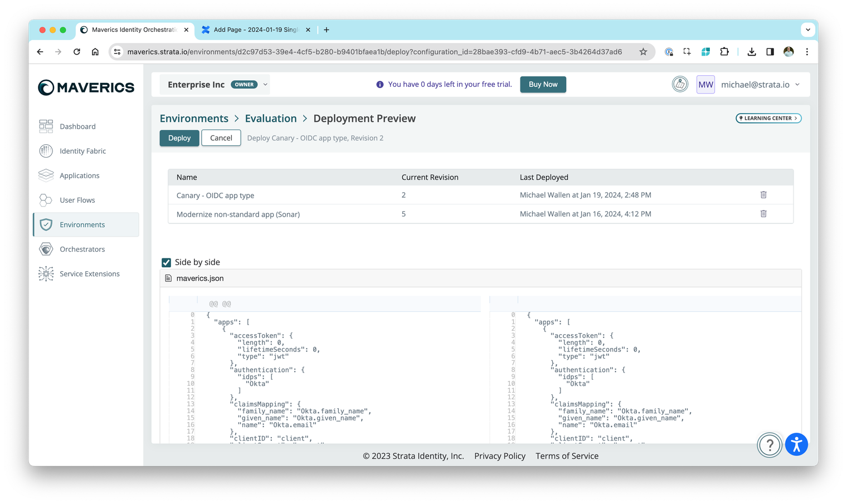Image resolution: width=847 pixels, height=504 pixels.
Task: Open the browser home page
Action: click(95, 52)
